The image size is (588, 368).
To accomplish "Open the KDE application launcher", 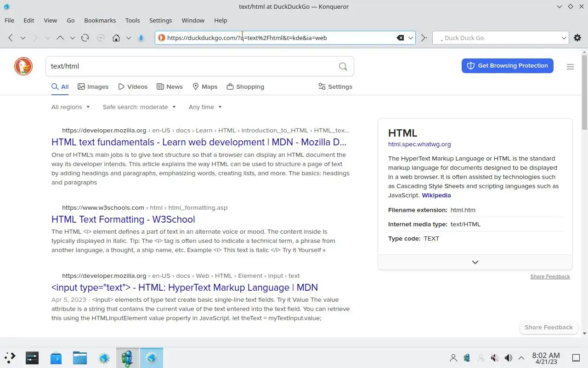I will [10, 357].
